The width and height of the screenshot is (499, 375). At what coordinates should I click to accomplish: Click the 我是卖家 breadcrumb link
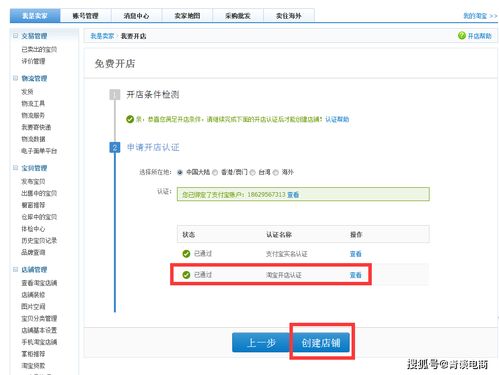coord(102,36)
